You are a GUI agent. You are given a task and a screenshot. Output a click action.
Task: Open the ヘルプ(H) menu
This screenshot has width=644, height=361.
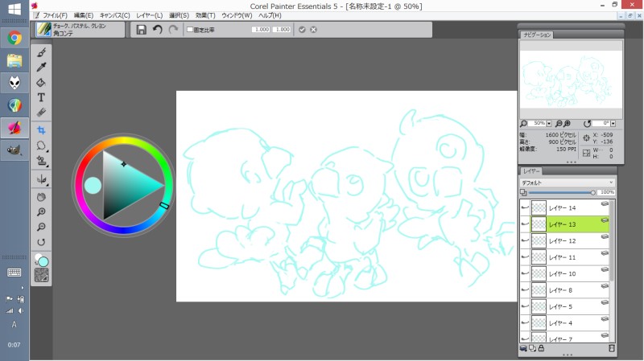[x=270, y=15]
